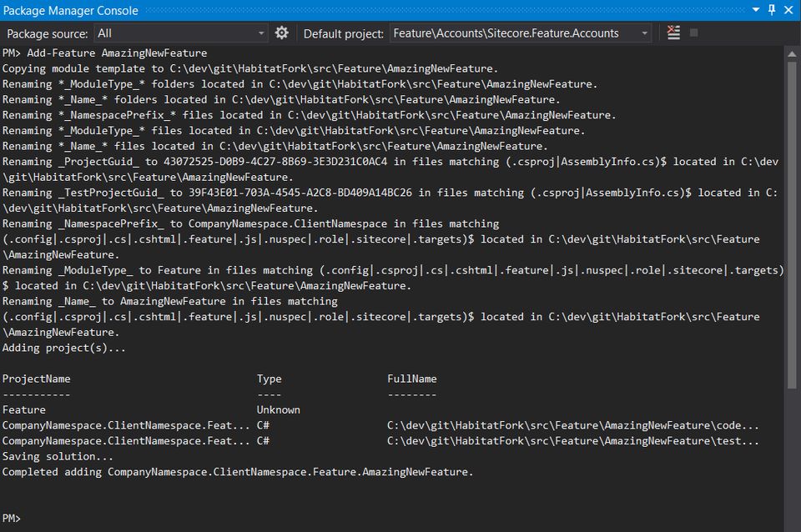This screenshot has height=532, width=801.
Task: Pin the Package Manager Console window
Action: [x=772, y=10]
